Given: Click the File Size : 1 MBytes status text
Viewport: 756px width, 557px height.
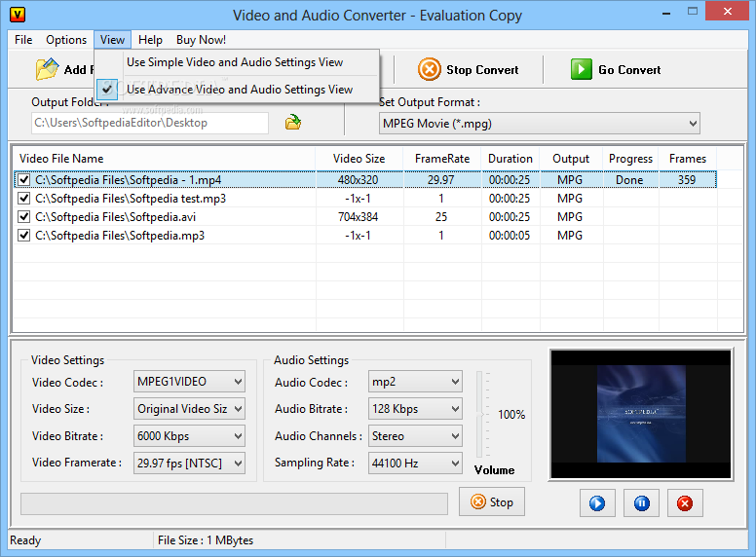Looking at the screenshot, I should (206, 540).
